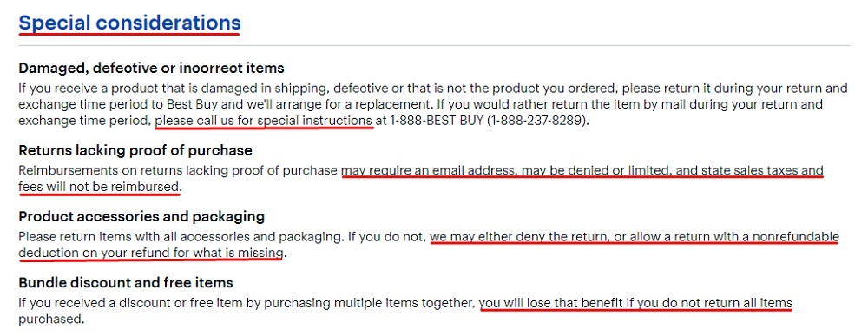Click the 'Damaged, defective or incorrect items' heading

[x=151, y=68]
